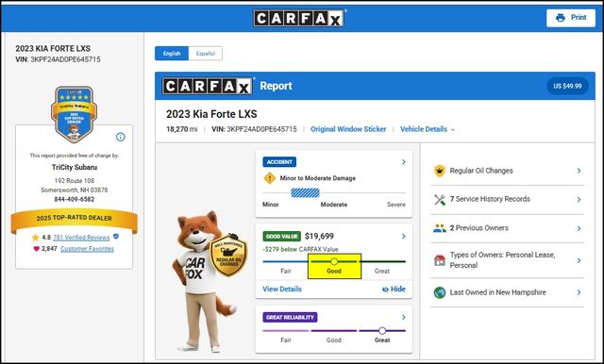Click the Print button
Image resolution: width=604 pixels, height=364 pixels.
[x=570, y=18]
